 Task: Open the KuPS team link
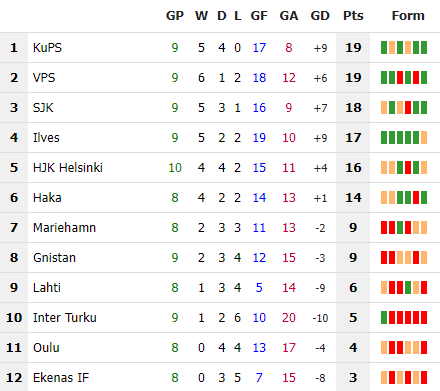(47, 48)
